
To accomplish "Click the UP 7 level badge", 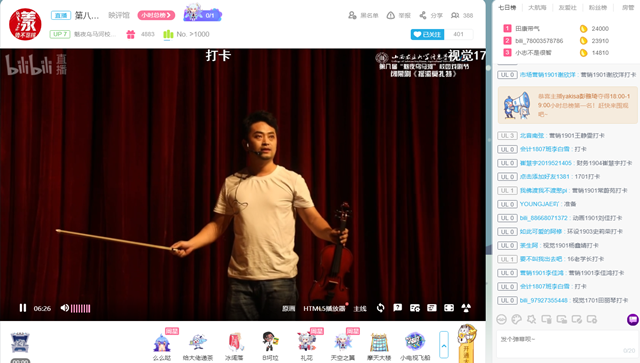I will (60, 34).
